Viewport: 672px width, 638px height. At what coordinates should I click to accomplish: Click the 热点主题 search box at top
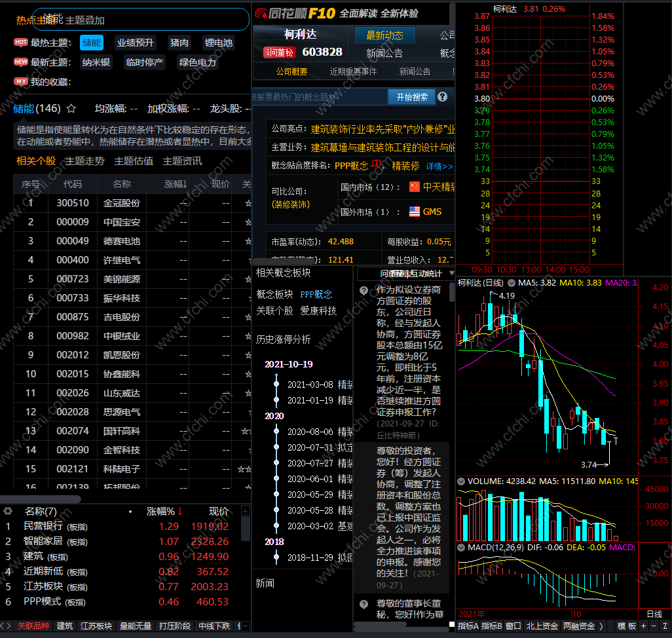click(x=141, y=19)
